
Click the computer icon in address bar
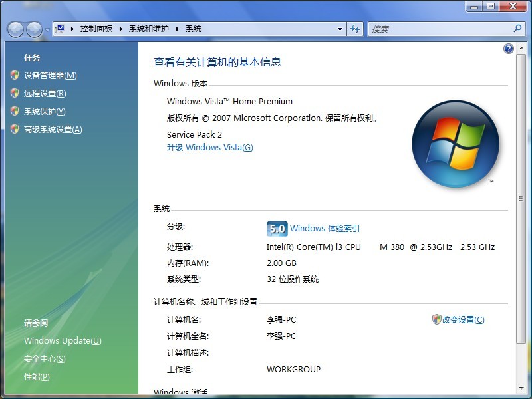click(61, 29)
